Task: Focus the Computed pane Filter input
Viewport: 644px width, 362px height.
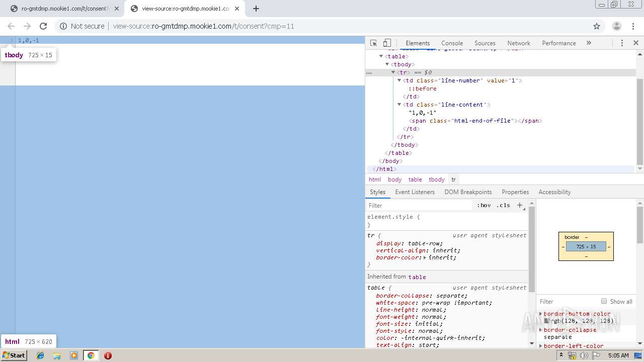Action: (568, 302)
